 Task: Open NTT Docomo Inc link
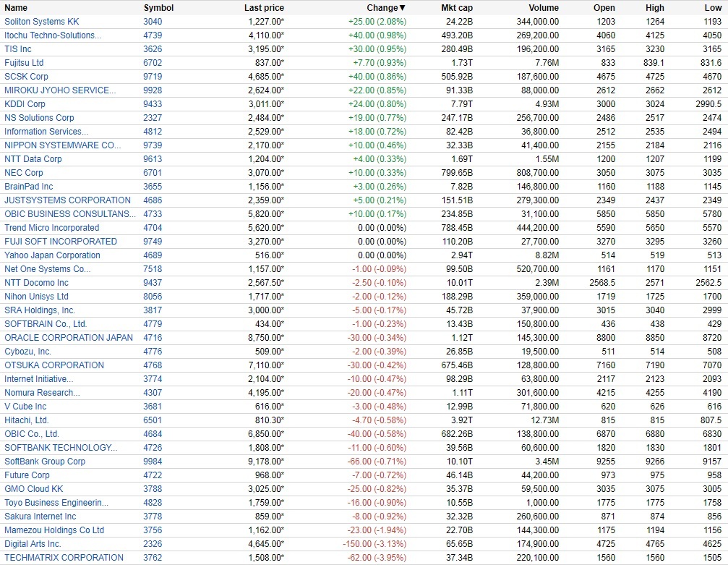coord(36,282)
